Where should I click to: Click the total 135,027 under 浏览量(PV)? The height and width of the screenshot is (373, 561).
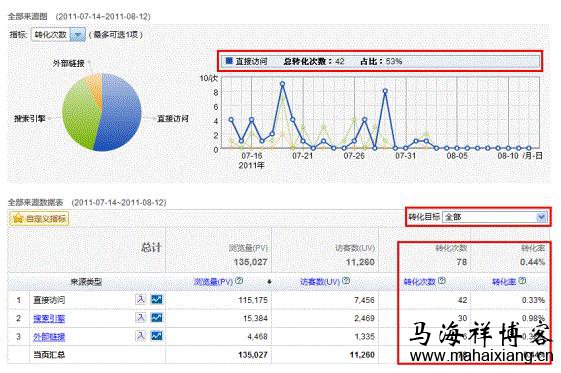click(x=250, y=262)
